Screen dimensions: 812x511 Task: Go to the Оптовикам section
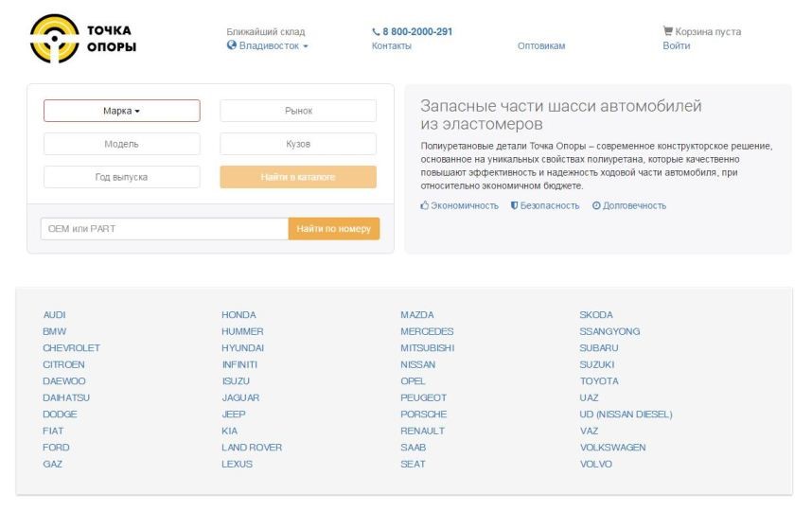[x=541, y=45]
